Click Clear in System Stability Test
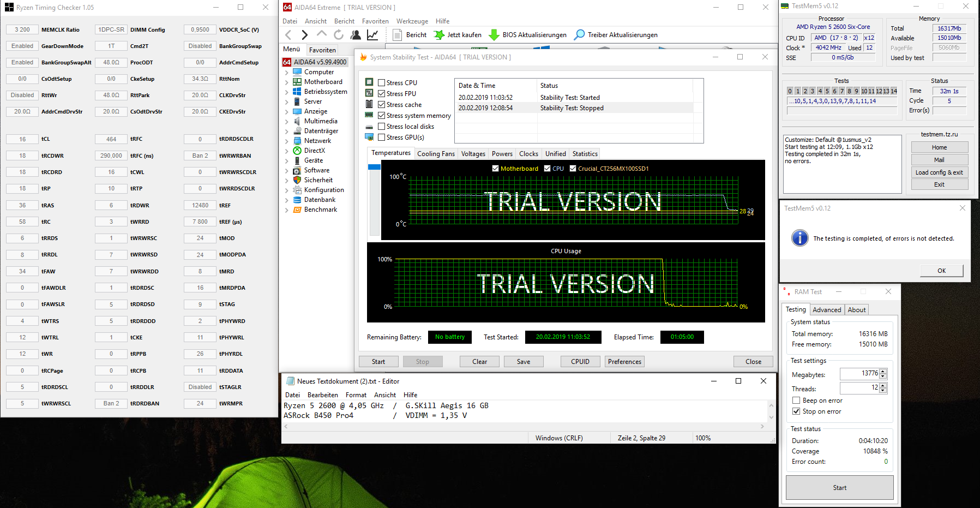The width and height of the screenshot is (980, 508). pyautogui.click(x=480, y=362)
